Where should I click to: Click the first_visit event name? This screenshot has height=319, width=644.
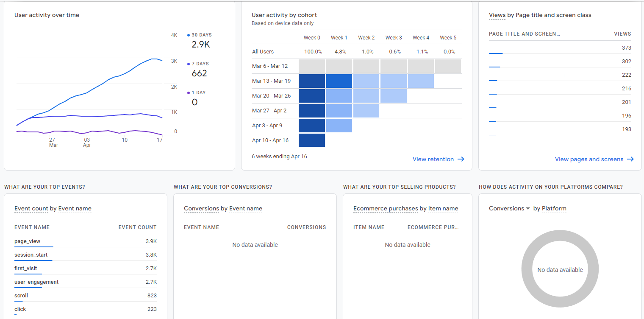point(26,268)
